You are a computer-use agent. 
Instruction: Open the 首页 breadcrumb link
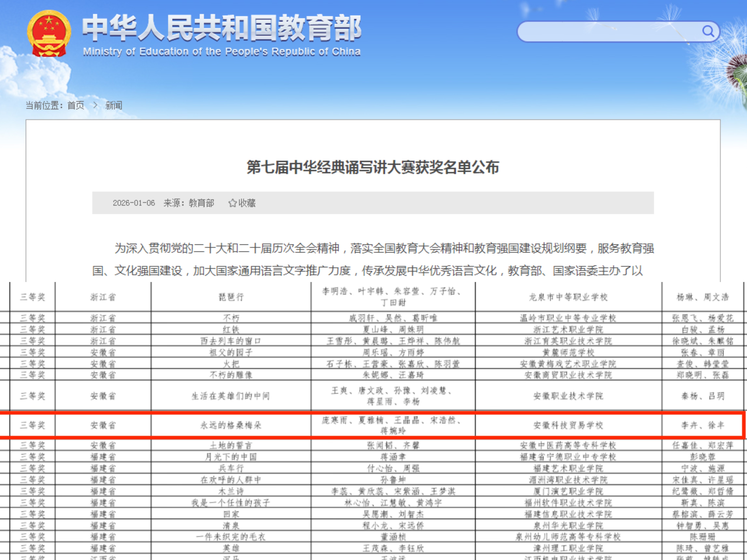pyautogui.click(x=76, y=105)
